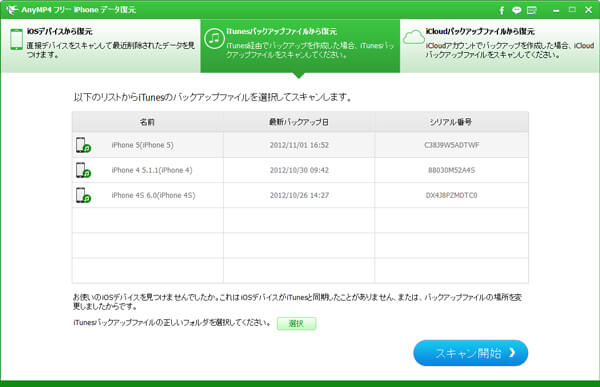The width and height of the screenshot is (600, 387).
Task: Sort by シリアル番号 column header
Action: pyautogui.click(x=452, y=122)
